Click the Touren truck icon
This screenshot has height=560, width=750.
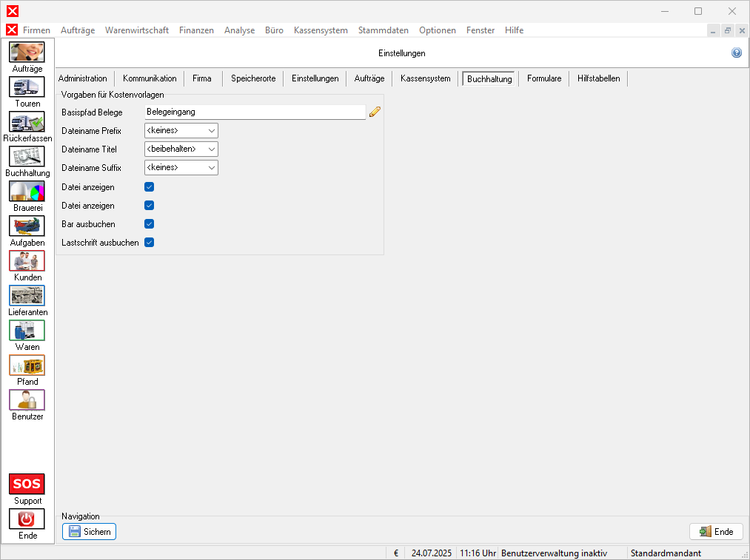click(27, 87)
